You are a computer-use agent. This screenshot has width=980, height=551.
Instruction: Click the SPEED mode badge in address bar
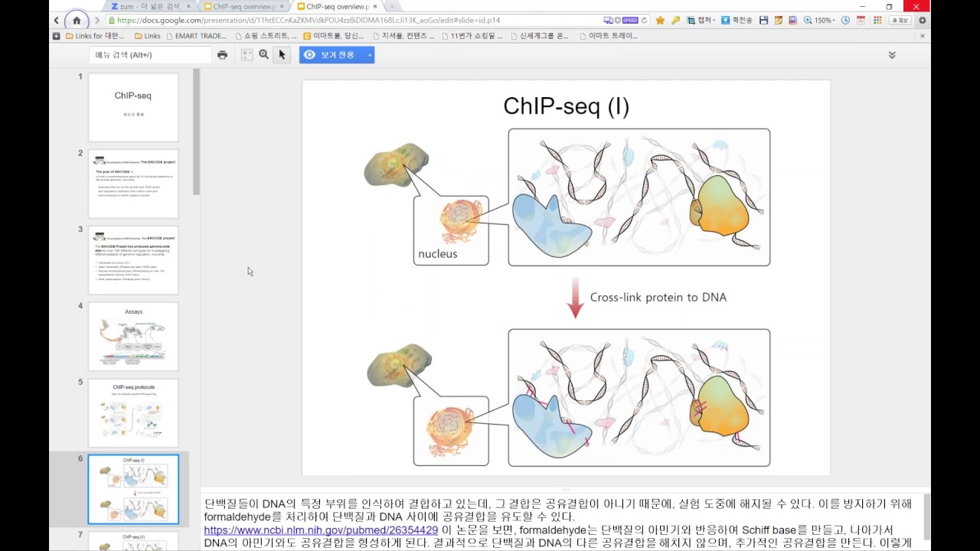[x=629, y=20]
